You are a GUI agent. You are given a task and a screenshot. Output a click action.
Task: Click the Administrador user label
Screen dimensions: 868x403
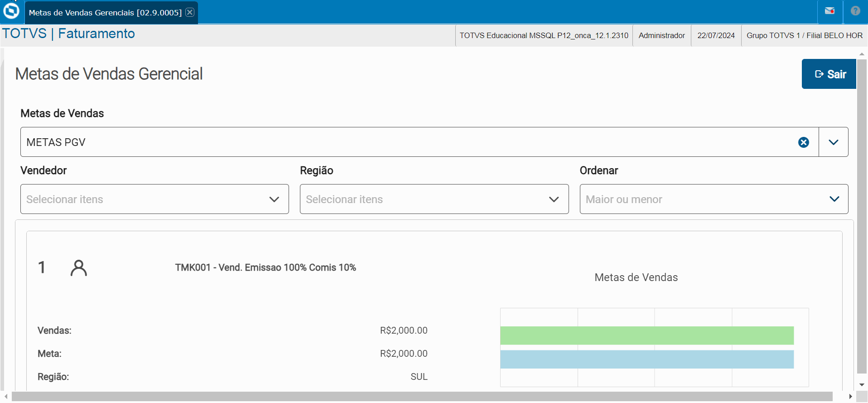(661, 35)
